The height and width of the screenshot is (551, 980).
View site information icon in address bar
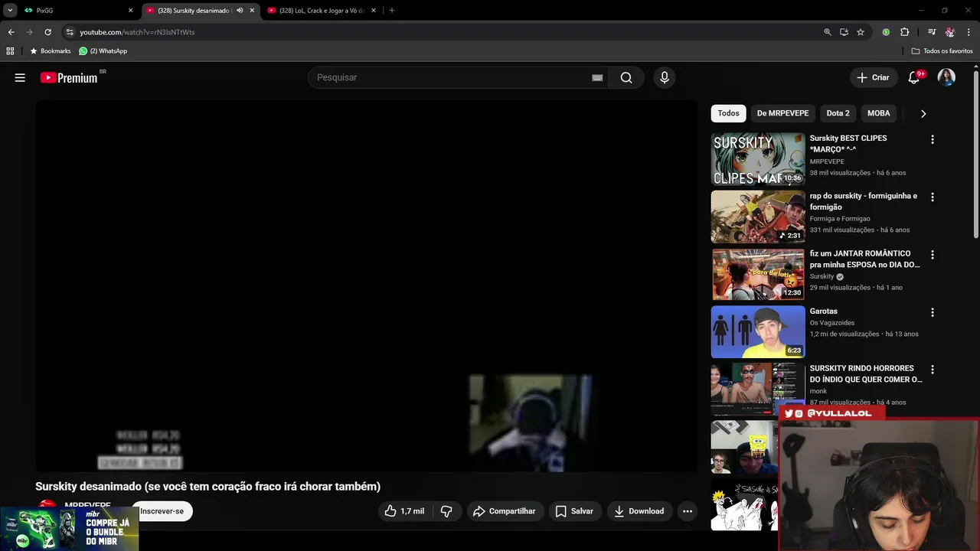tap(70, 32)
